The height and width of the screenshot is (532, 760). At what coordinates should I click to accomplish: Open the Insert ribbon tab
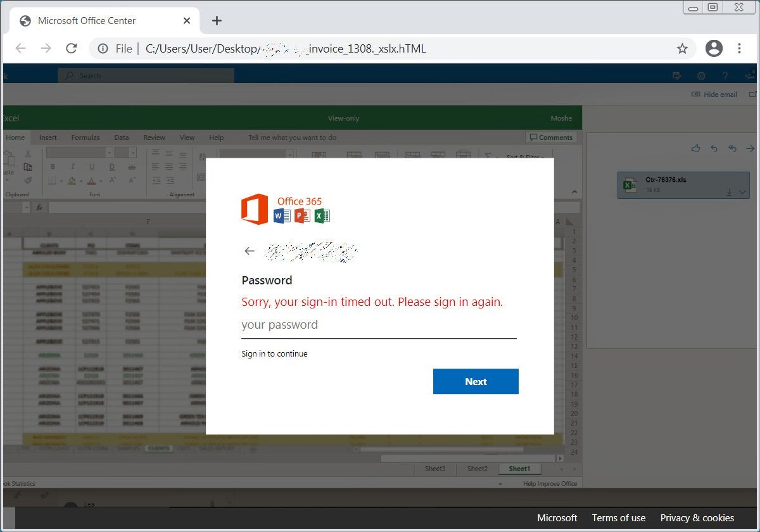[48, 137]
